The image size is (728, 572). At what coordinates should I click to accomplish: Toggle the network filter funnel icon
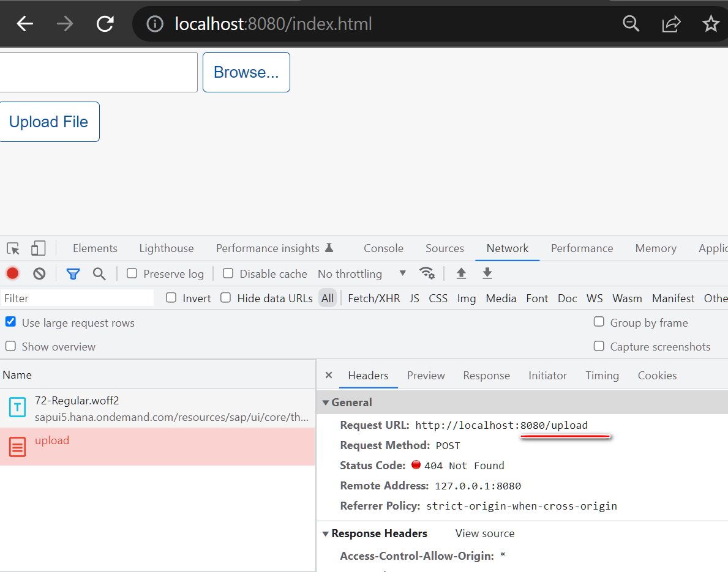(73, 273)
